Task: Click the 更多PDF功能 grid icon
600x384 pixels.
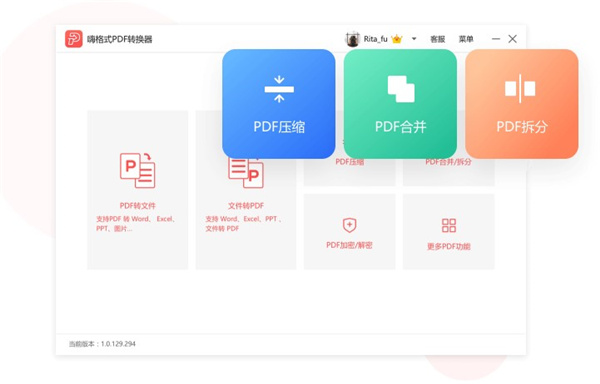Action: pyautogui.click(x=449, y=225)
